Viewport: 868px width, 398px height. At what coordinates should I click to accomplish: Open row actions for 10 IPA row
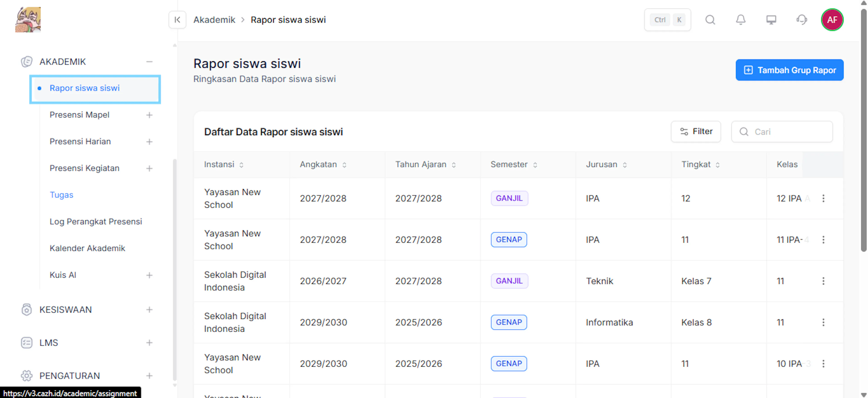click(823, 364)
